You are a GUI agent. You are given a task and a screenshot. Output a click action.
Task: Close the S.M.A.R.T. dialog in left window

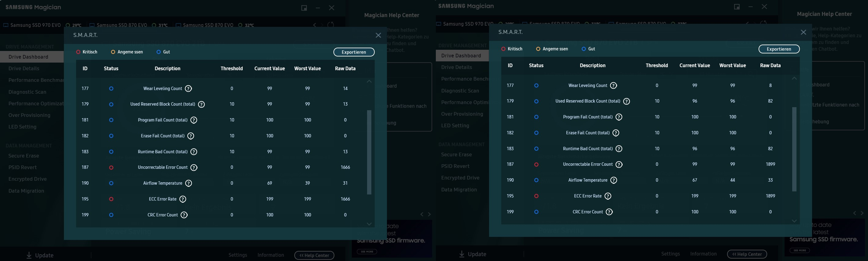tap(378, 35)
